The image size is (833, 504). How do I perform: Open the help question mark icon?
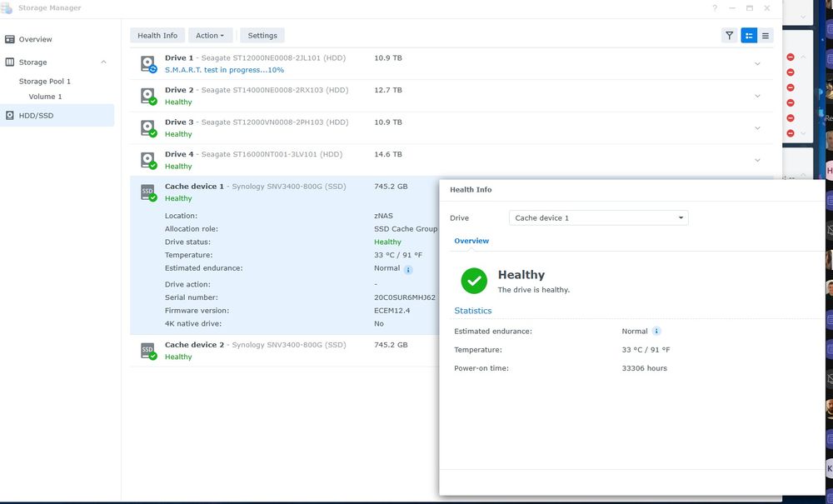[715, 8]
